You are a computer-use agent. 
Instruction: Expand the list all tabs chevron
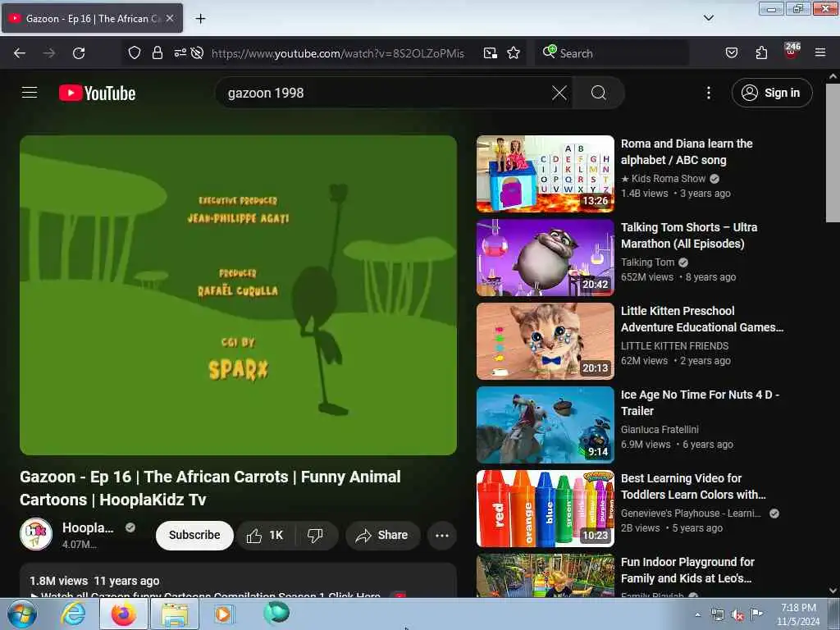click(708, 18)
